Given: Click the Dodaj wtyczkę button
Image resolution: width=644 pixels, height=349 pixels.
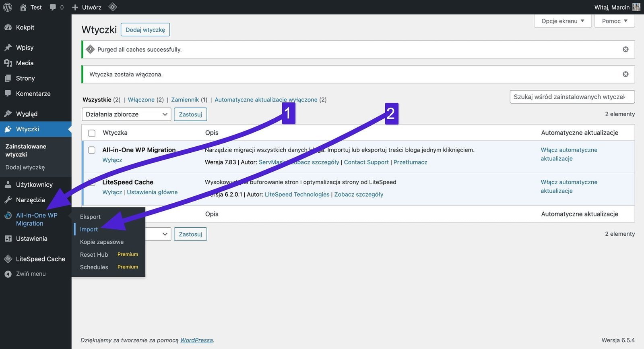Looking at the screenshot, I should coord(145,30).
